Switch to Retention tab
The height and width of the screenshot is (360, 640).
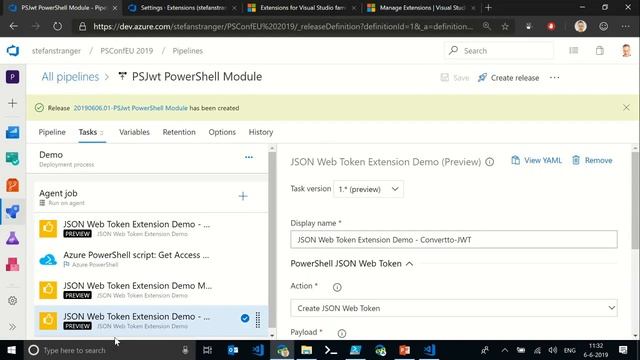pos(179,132)
